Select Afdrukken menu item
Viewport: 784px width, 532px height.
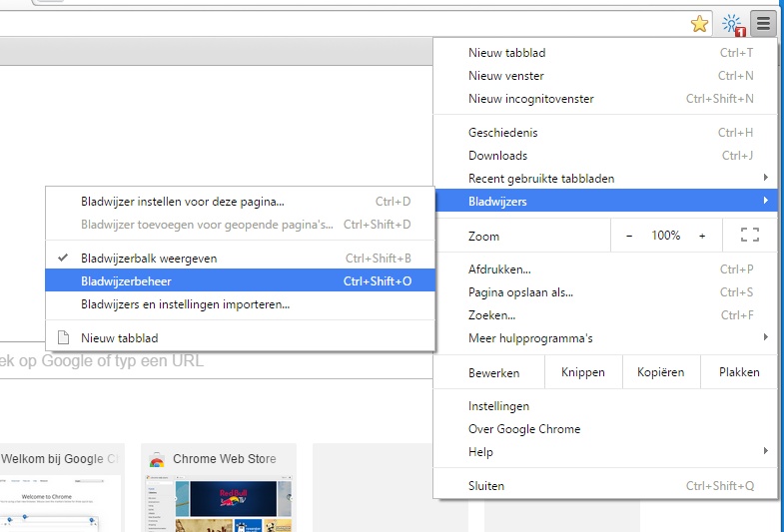(x=605, y=269)
